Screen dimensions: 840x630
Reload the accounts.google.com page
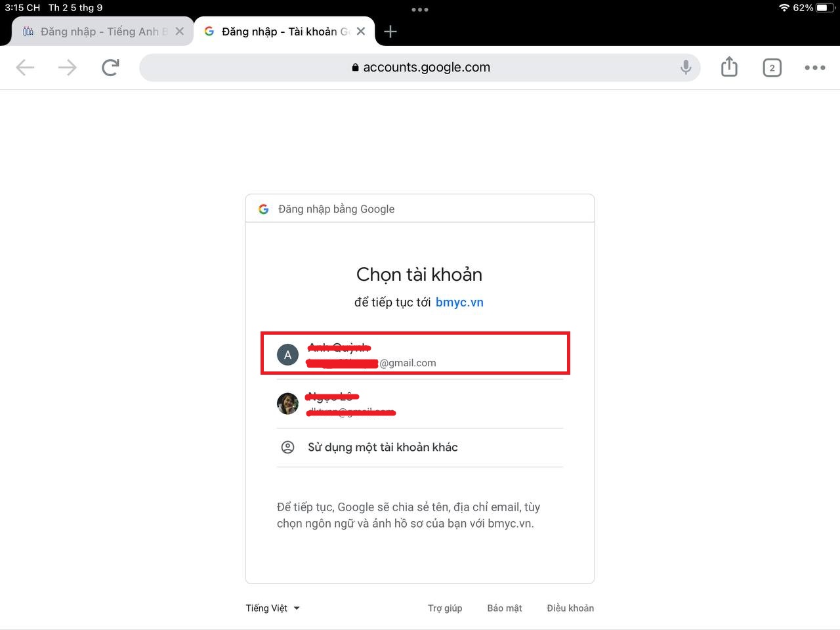tap(110, 67)
